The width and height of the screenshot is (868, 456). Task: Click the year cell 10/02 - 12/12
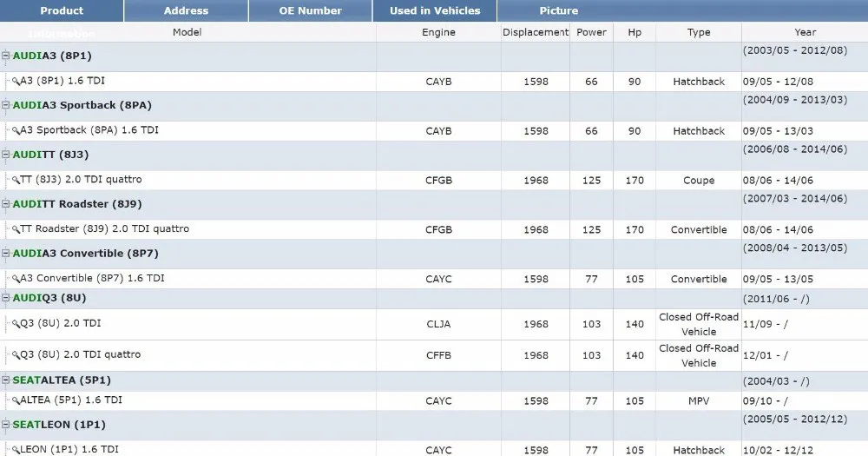click(x=778, y=450)
